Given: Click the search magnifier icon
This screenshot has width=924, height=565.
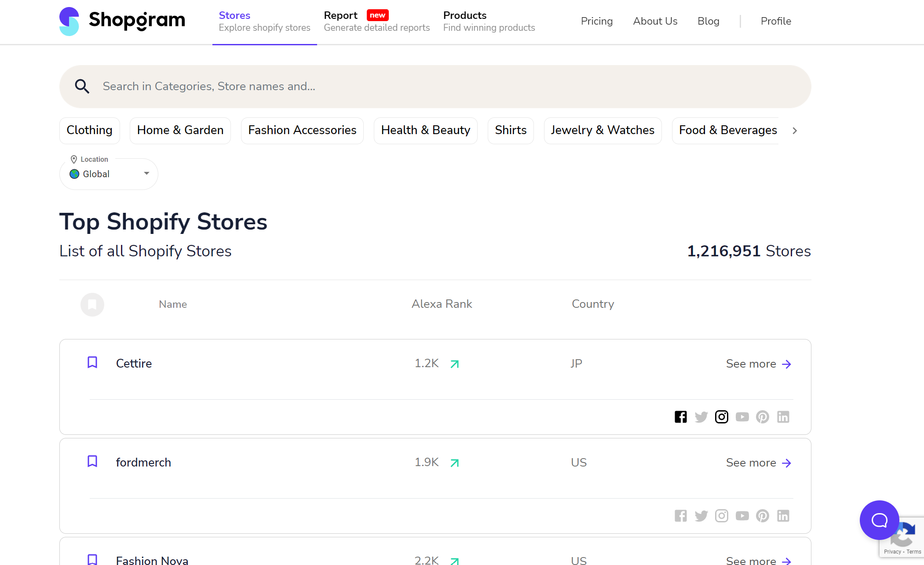Looking at the screenshot, I should pos(82,86).
